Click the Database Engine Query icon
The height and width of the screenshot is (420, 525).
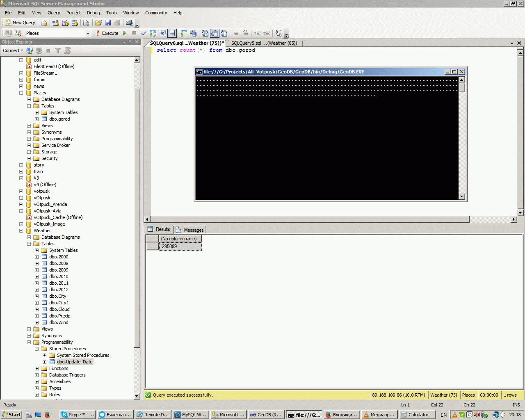pos(44,23)
